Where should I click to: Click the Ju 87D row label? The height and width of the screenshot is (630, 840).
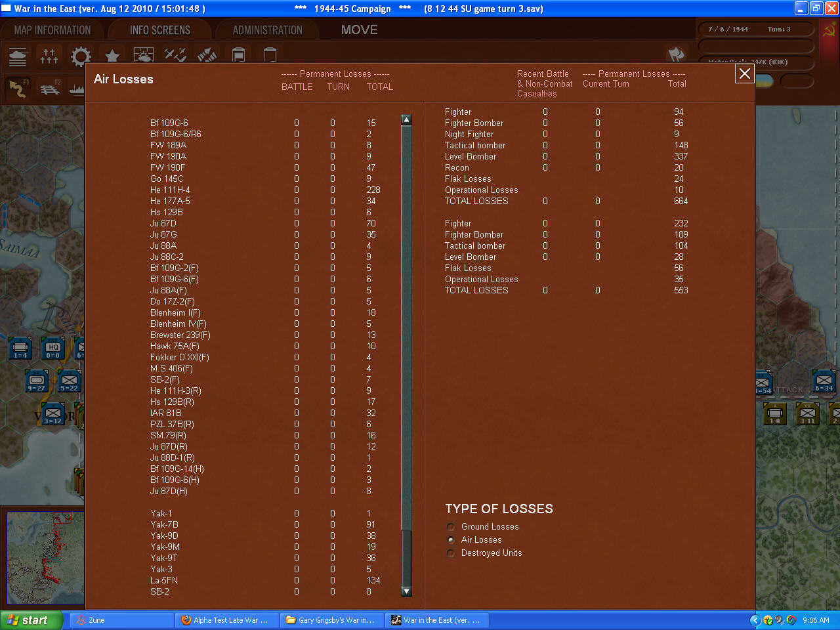(x=163, y=223)
